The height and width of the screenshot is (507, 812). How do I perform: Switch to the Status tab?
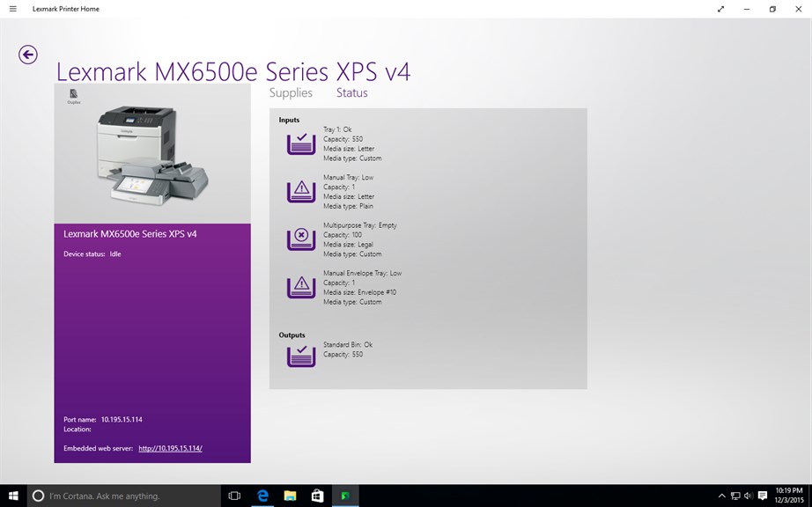352,92
